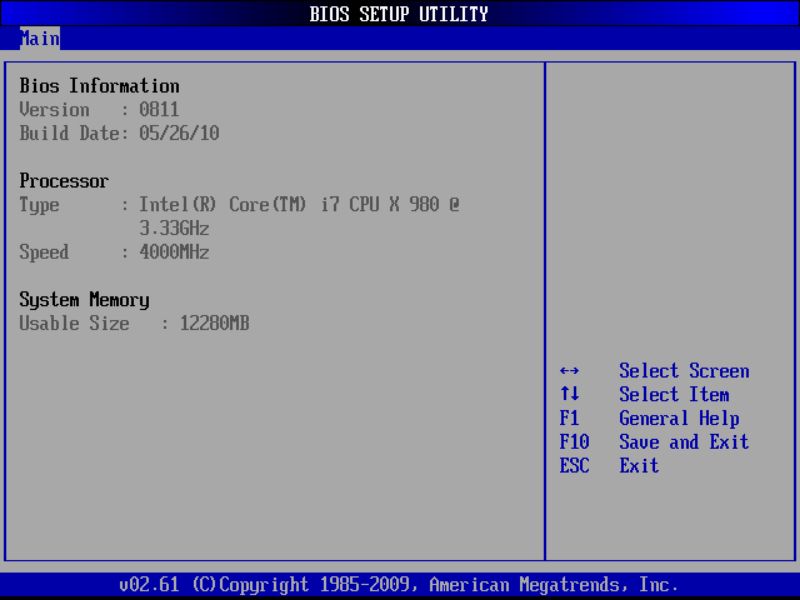
Task: Click the BIOS SETUP UTILITY title bar
Action: point(400,14)
